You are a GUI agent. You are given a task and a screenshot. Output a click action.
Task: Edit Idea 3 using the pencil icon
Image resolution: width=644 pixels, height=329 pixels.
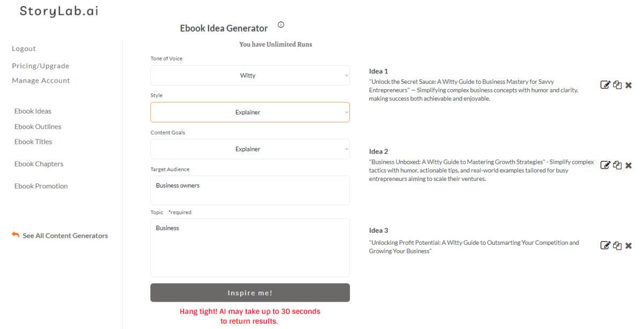(x=605, y=245)
